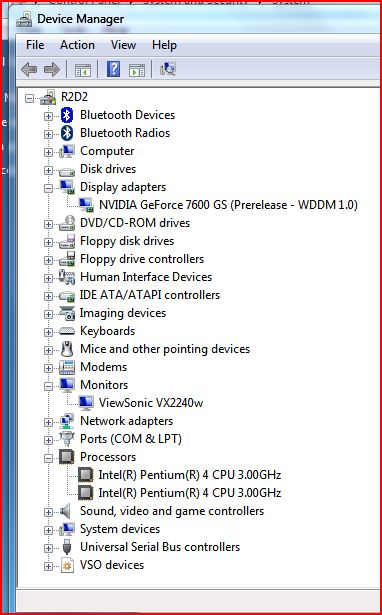Collapse the Display adapters node
The height and width of the screenshot is (615, 382).
(48, 188)
